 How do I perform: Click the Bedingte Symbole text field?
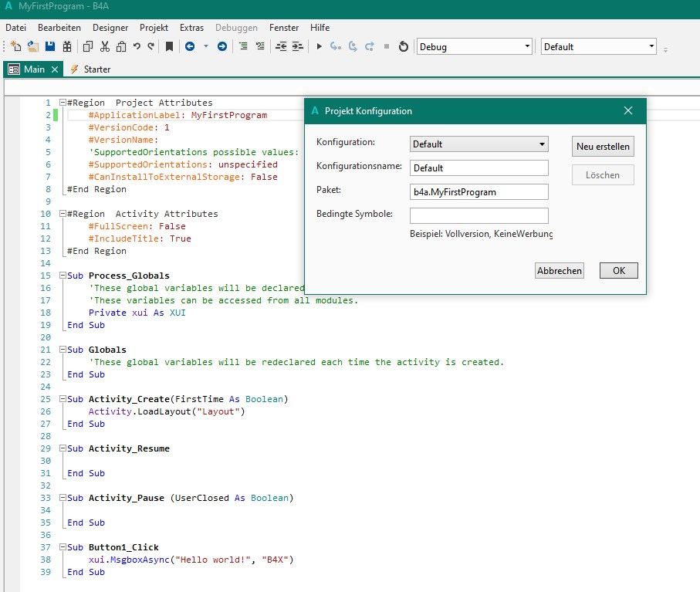tap(479, 216)
